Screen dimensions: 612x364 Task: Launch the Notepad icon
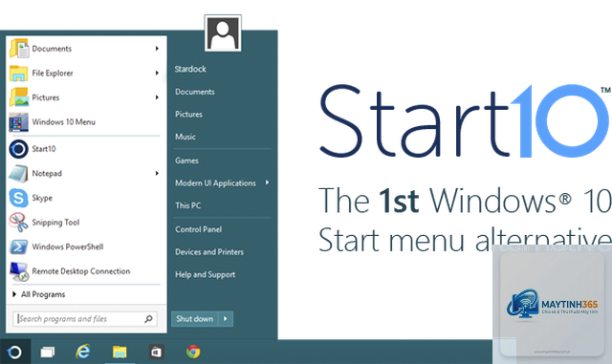[19, 173]
